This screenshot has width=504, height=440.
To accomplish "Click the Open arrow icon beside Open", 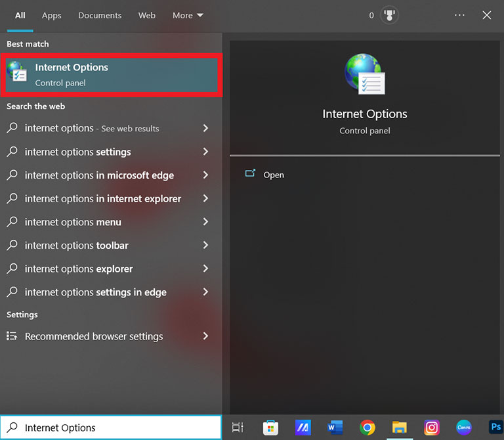I will coord(250,173).
